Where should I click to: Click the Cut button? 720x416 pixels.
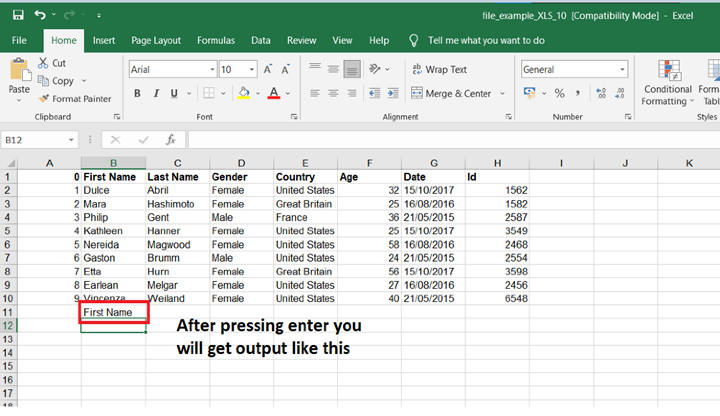click(52, 63)
